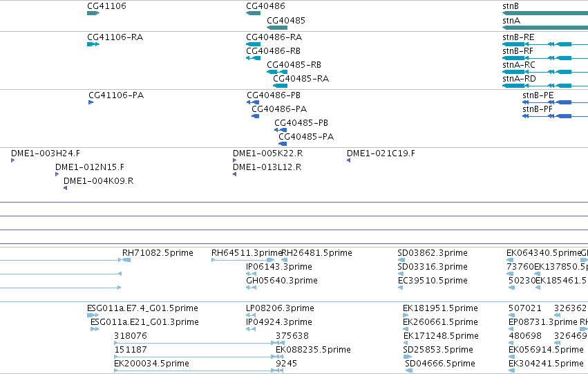
Task: Click the stnB-PF protein feature
Action: [x=555, y=116]
